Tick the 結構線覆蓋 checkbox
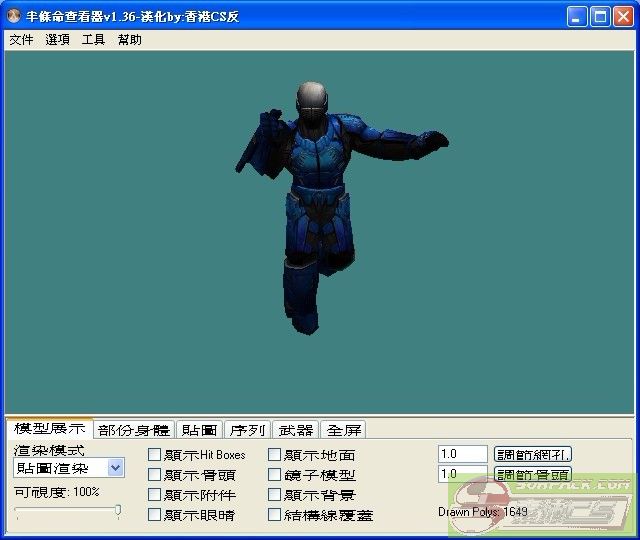Viewport: 640px width, 540px height. click(x=275, y=515)
